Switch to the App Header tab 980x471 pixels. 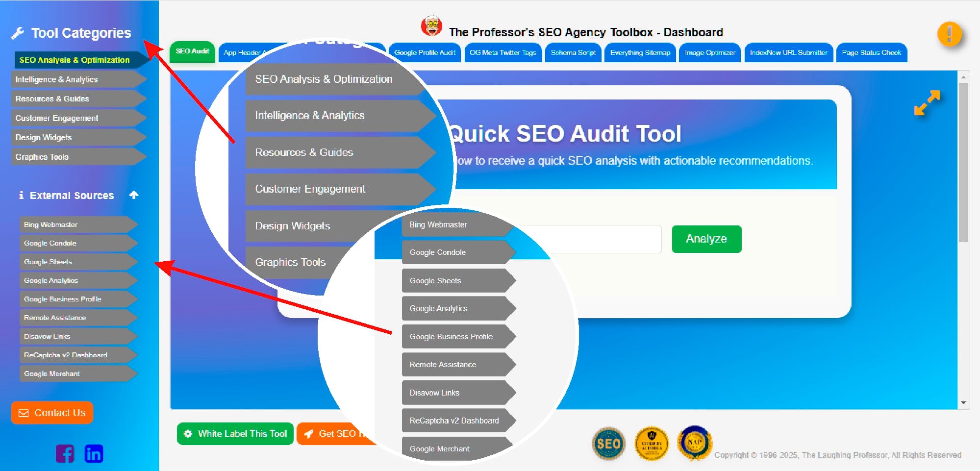pos(244,53)
